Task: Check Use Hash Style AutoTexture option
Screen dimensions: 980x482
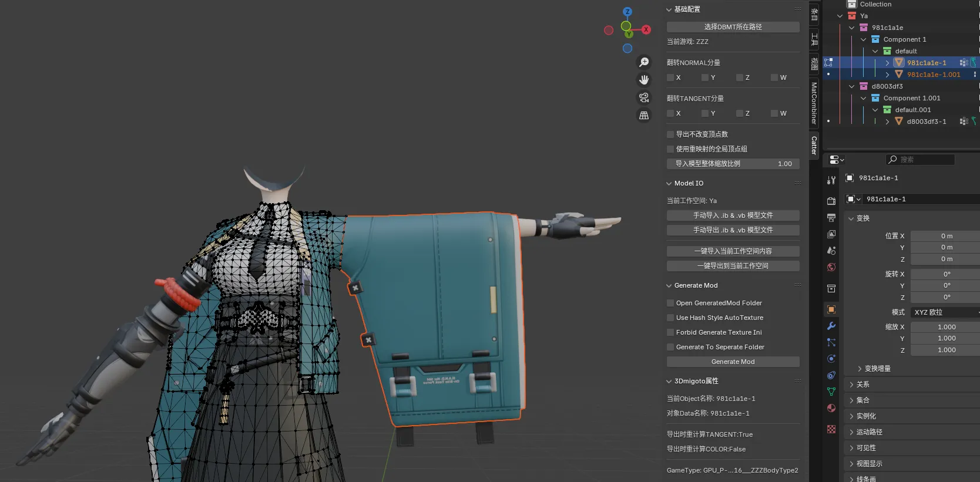Action: tap(670, 318)
